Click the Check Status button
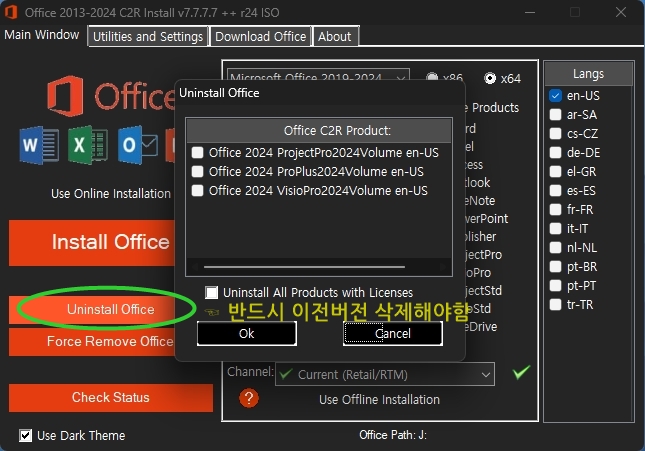 coord(111,398)
